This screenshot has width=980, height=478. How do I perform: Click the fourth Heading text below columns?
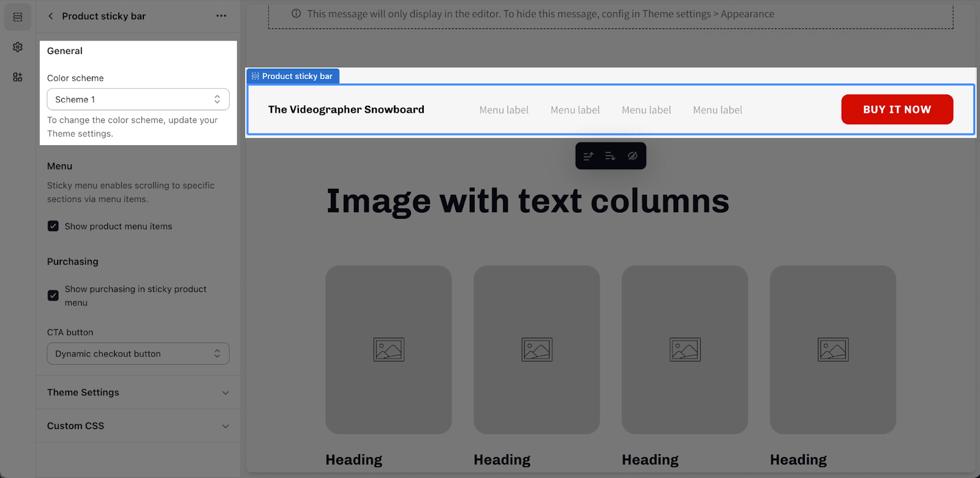799,460
